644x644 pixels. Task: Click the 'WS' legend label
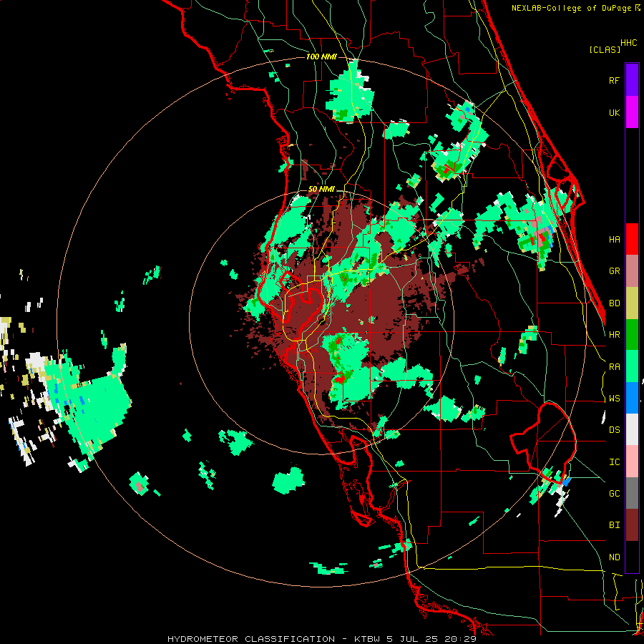[x=615, y=399]
